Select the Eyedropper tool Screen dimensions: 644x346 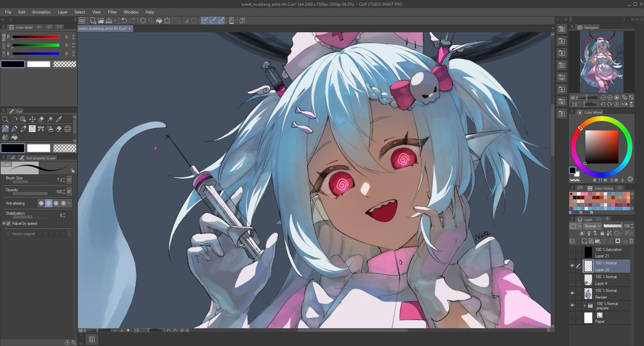point(58,119)
